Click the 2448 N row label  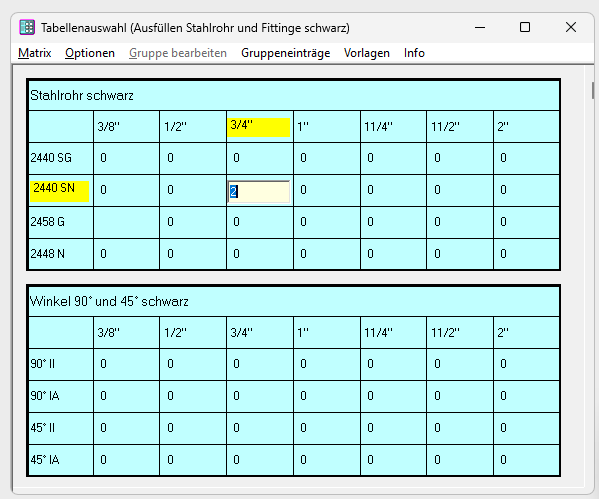[61, 254]
